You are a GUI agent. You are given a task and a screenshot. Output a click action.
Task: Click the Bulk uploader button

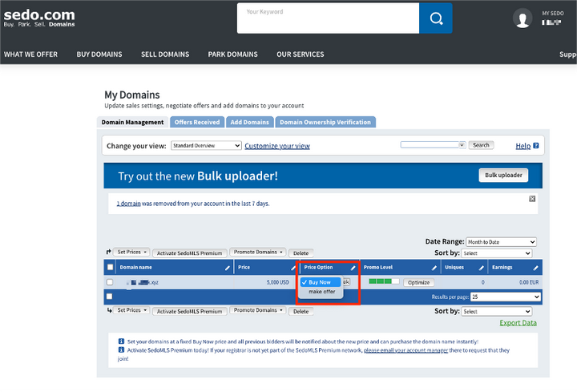(503, 176)
